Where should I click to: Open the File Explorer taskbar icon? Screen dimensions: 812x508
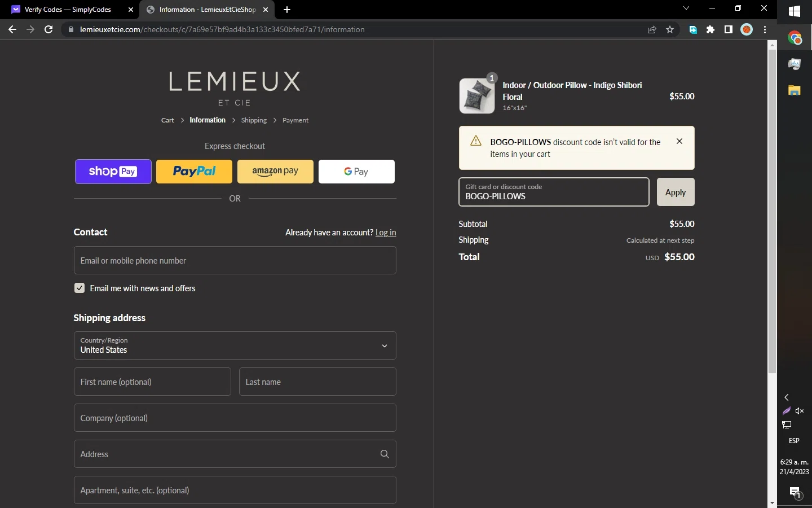795,90
